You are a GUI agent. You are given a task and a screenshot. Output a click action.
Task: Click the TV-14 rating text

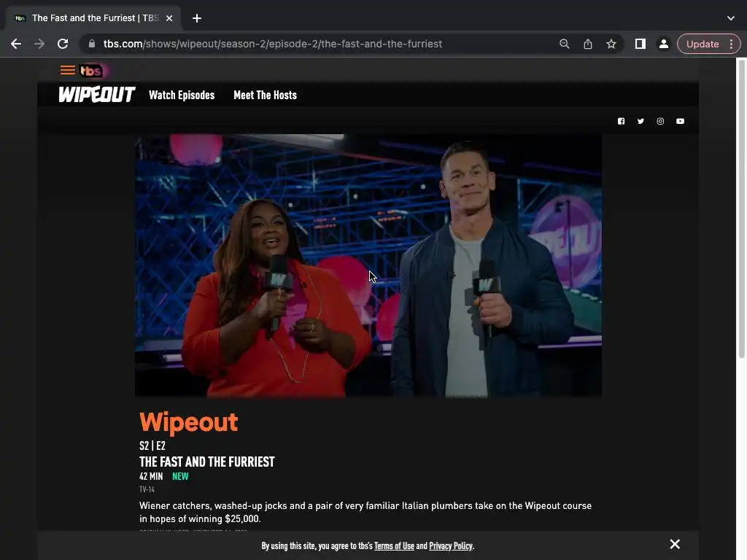(x=147, y=489)
